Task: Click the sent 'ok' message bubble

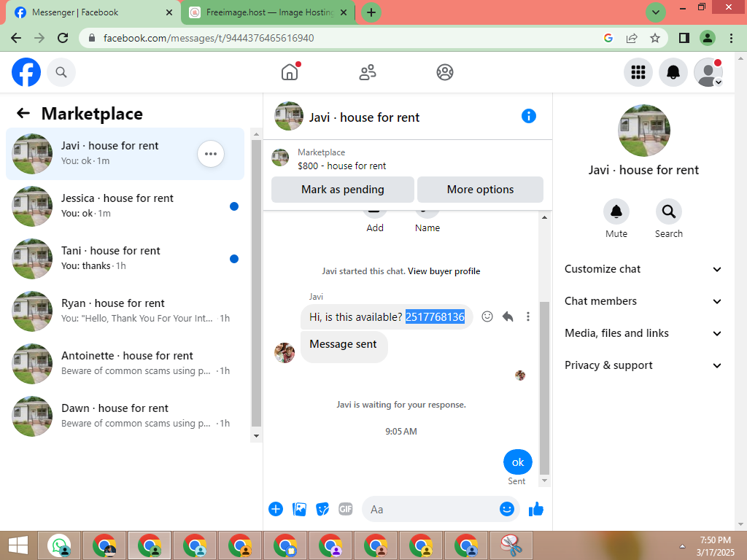Action: (518, 462)
